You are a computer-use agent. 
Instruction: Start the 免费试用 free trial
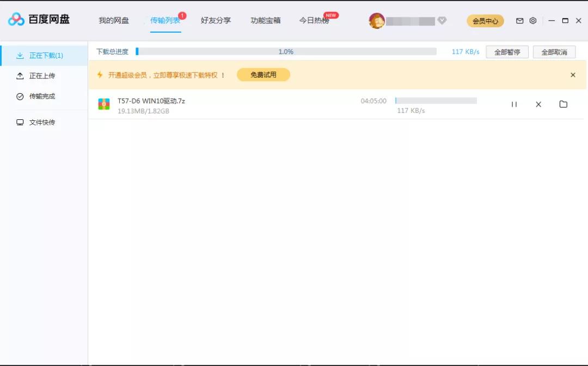click(263, 75)
